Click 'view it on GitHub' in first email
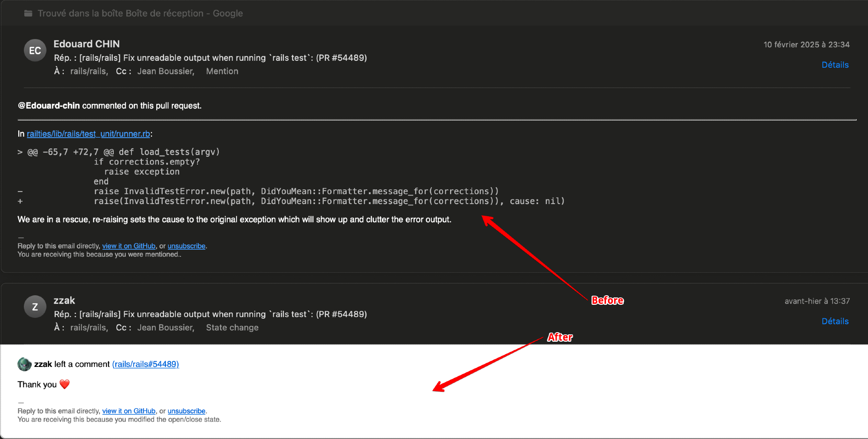 point(128,246)
